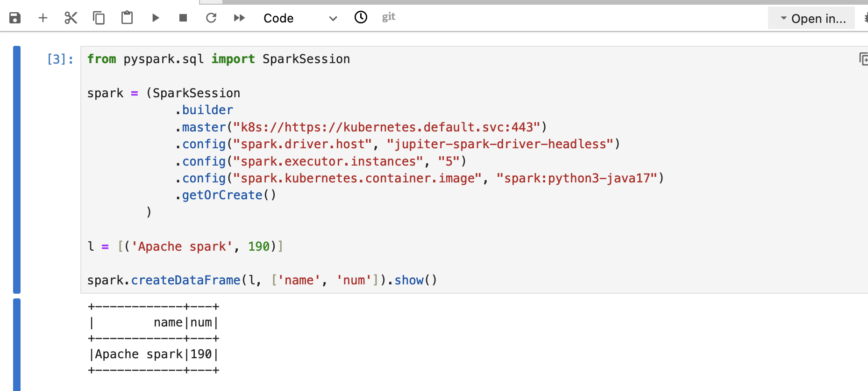Collapse the output using its blue left bar
868x391 pixels.
pyautogui.click(x=17, y=345)
